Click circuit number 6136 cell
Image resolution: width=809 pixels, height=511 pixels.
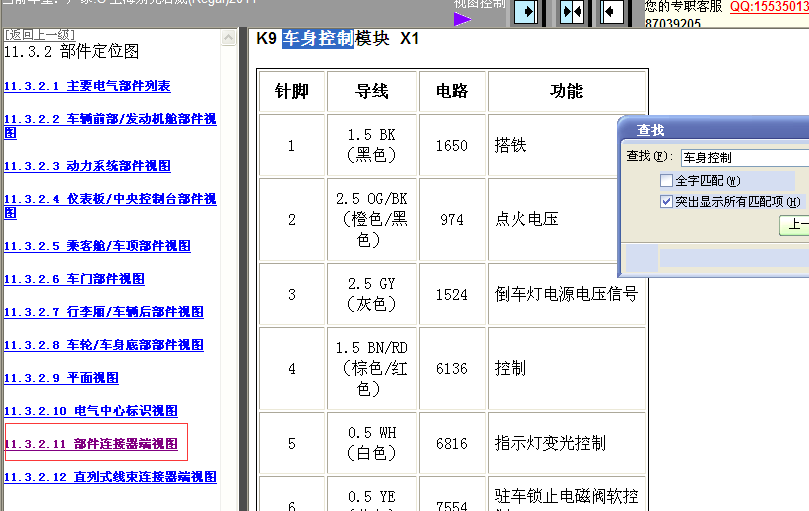click(452, 369)
